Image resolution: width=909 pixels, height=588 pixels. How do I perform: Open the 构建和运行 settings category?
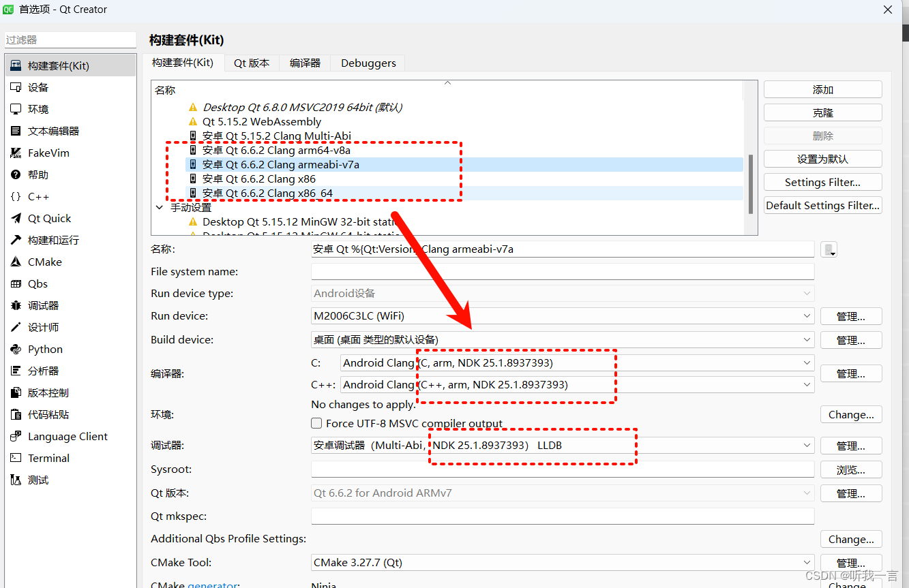pyautogui.click(x=70, y=240)
